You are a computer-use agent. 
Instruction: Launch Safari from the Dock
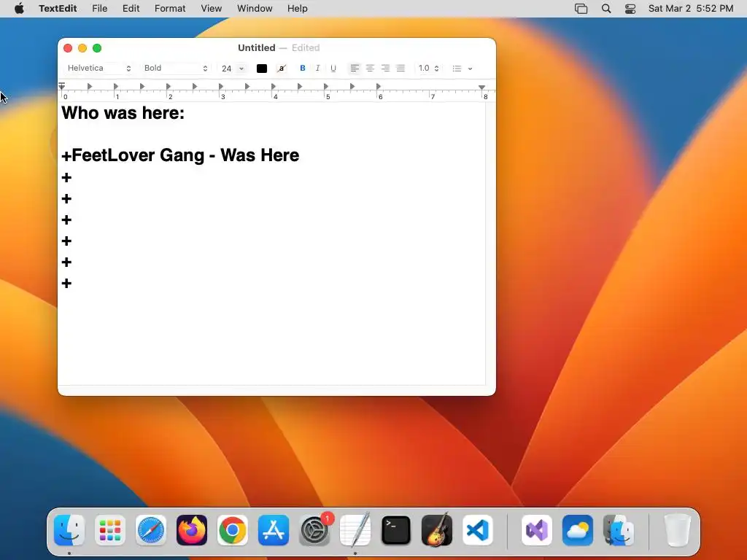[x=151, y=530]
